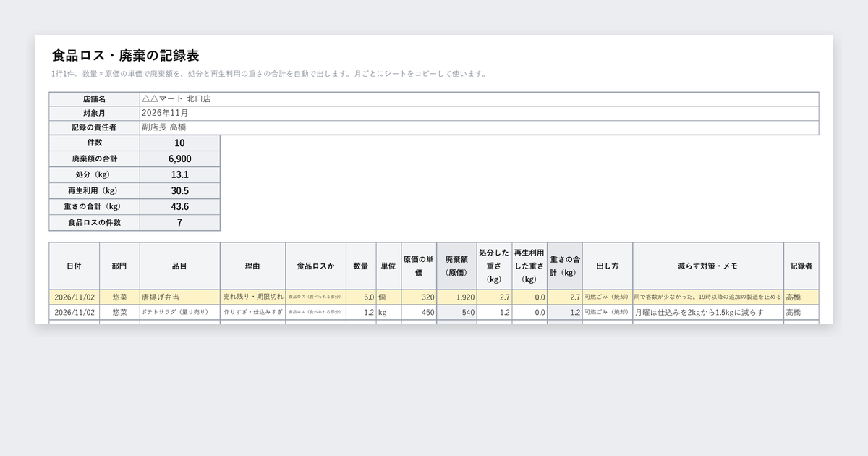The width and height of the screenshot is (868, 456).
Task: Select the 出し方 column header
Action: tap(607, 266)
